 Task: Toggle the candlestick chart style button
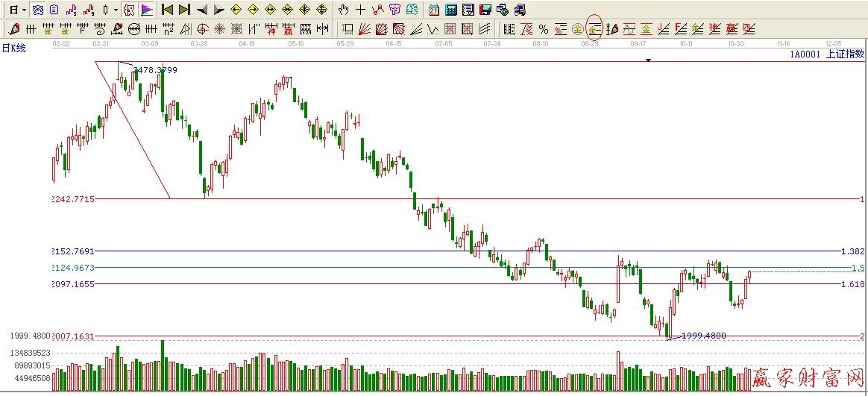click(x=105, y=10)
